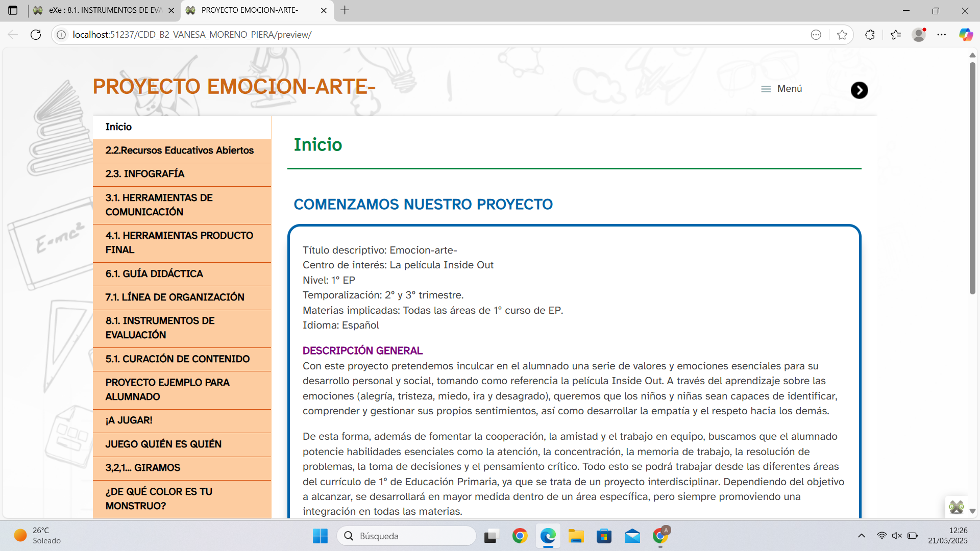Viewport: 980px width, 551px height.
Task: Click the page feedback icon in address bar
Action: click(816, 35)
